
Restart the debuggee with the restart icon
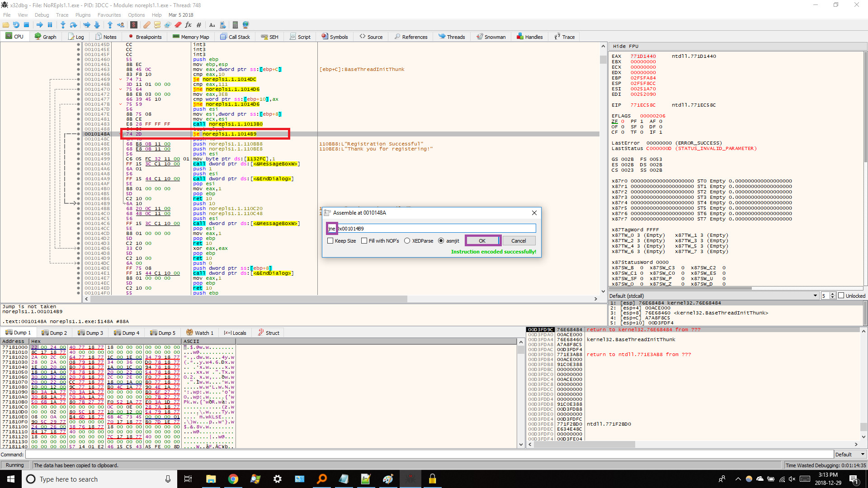click(16, 25)
